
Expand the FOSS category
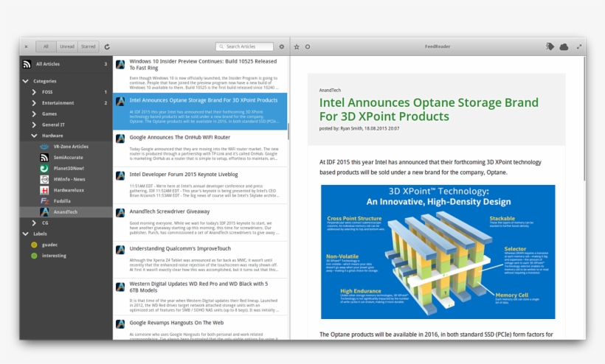coord(34,92)
